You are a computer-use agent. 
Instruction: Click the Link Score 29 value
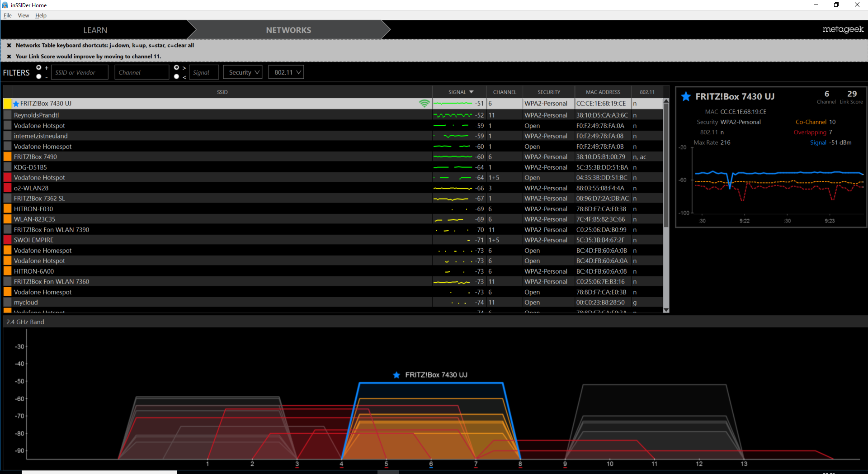[852, 94]
